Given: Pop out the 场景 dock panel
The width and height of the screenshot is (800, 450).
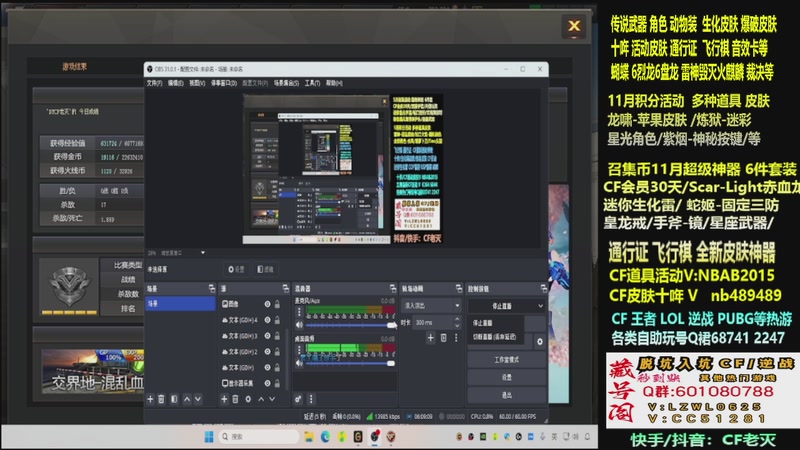Looking at the screenshot, I should pos(212,289).
